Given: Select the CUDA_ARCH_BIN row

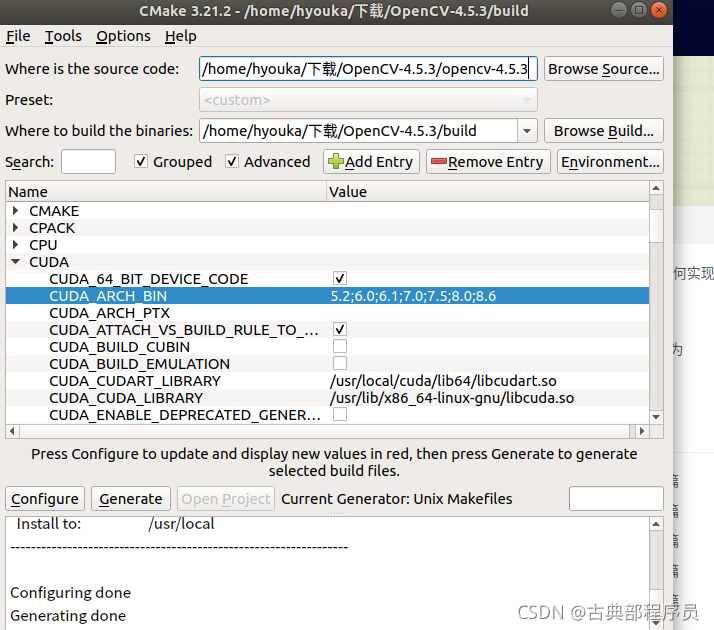Looking at the screenshot, I should click(327, 295).
